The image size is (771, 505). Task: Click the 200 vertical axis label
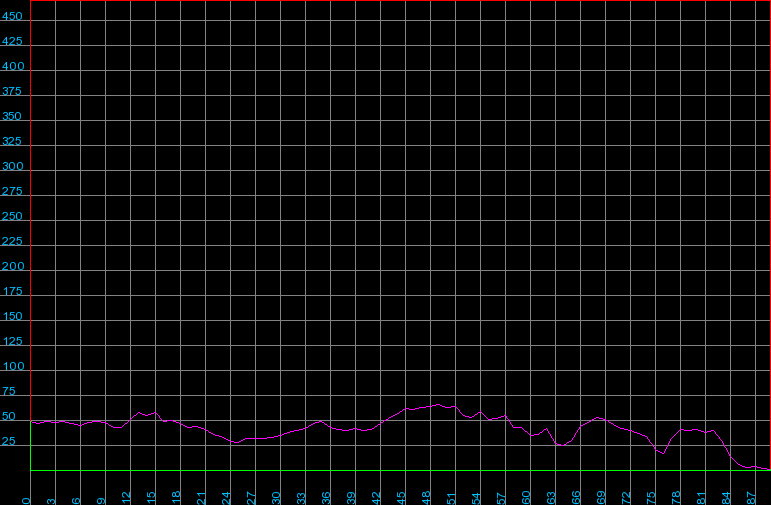pyautogui.click(x=13, y=267)
